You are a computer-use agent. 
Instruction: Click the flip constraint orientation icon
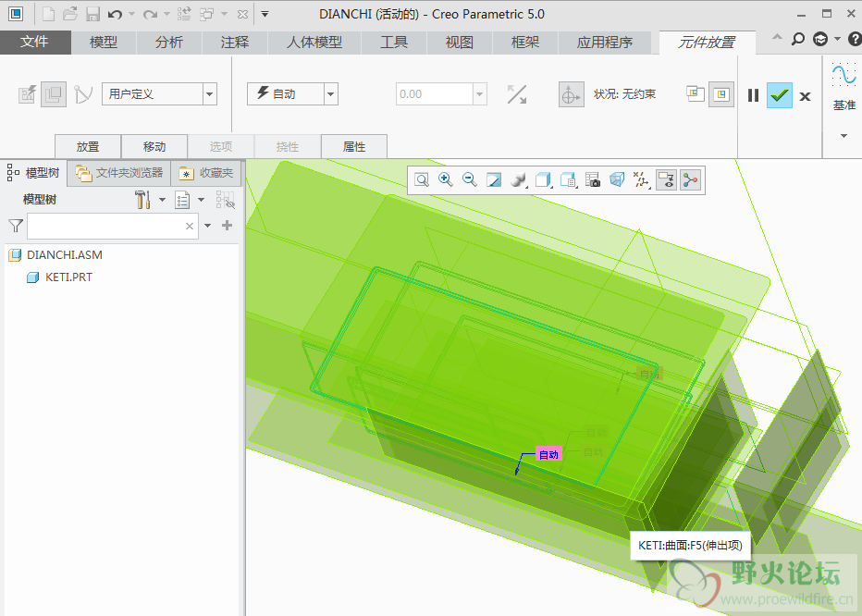pyautogui.click(x=517, y=94)
